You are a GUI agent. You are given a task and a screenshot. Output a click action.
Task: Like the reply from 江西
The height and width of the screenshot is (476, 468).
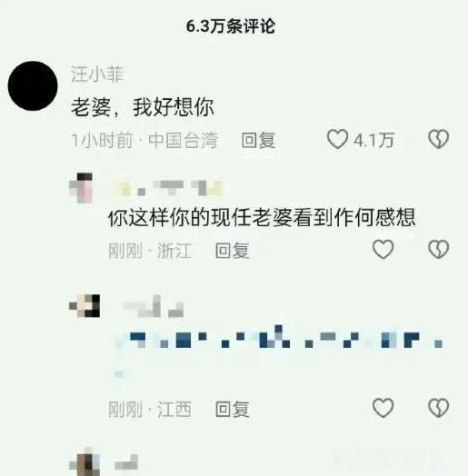point(383,407)
